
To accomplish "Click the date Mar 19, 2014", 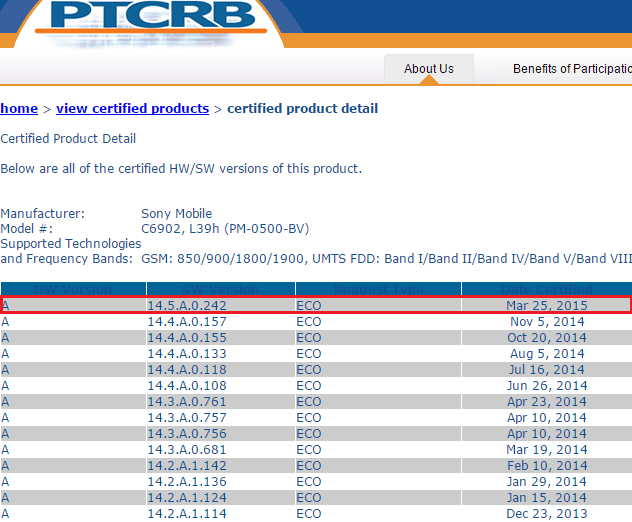I will 547,449.
